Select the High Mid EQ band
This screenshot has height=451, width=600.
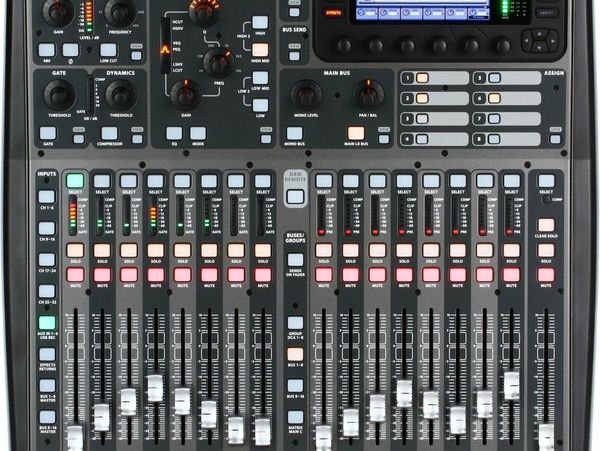pyautogui.click(x=260, y=49)
